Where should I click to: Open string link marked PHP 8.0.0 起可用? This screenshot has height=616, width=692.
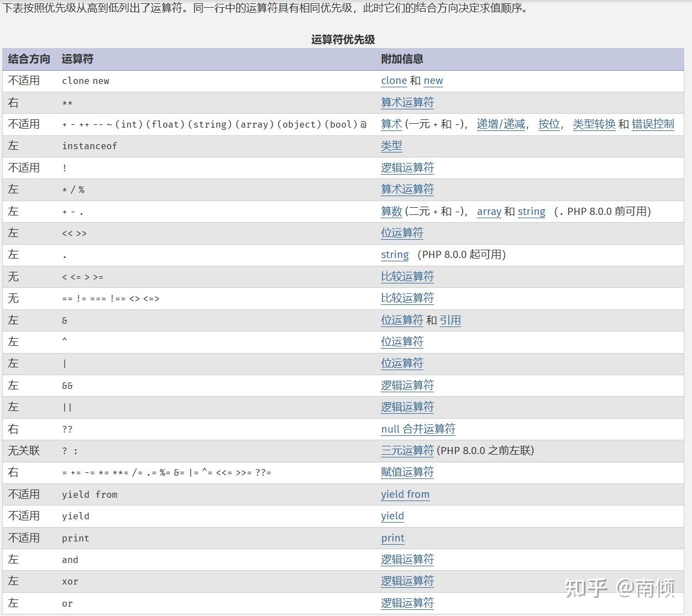coord(395,255)
